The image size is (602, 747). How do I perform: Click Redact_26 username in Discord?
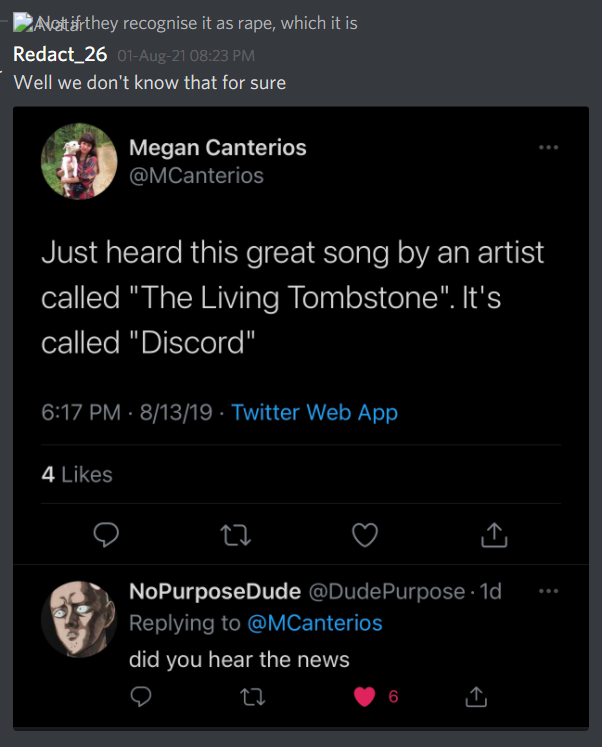[x=60, y=54]
